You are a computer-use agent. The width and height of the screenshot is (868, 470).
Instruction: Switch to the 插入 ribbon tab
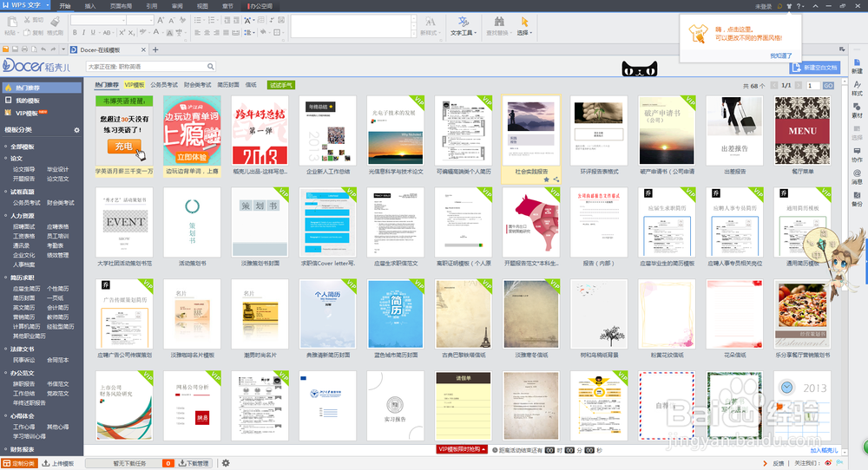click(x=90, y=6)
